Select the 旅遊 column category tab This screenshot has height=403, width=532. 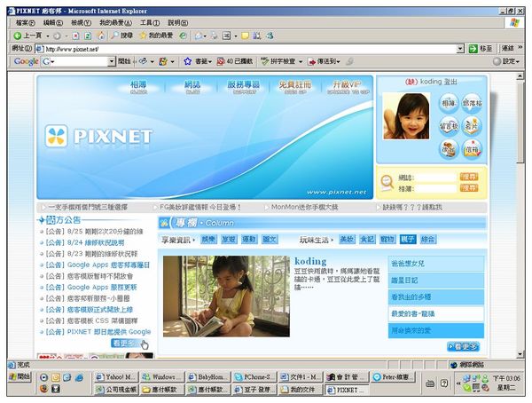[229, 240]
